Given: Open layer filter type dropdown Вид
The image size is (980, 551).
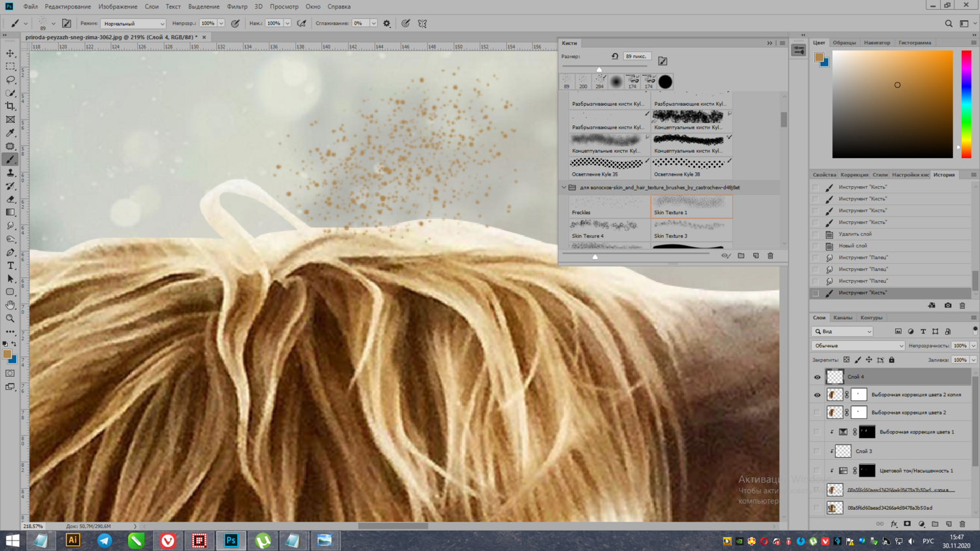Looking at the screenshot, I should [x=843, y=332].
